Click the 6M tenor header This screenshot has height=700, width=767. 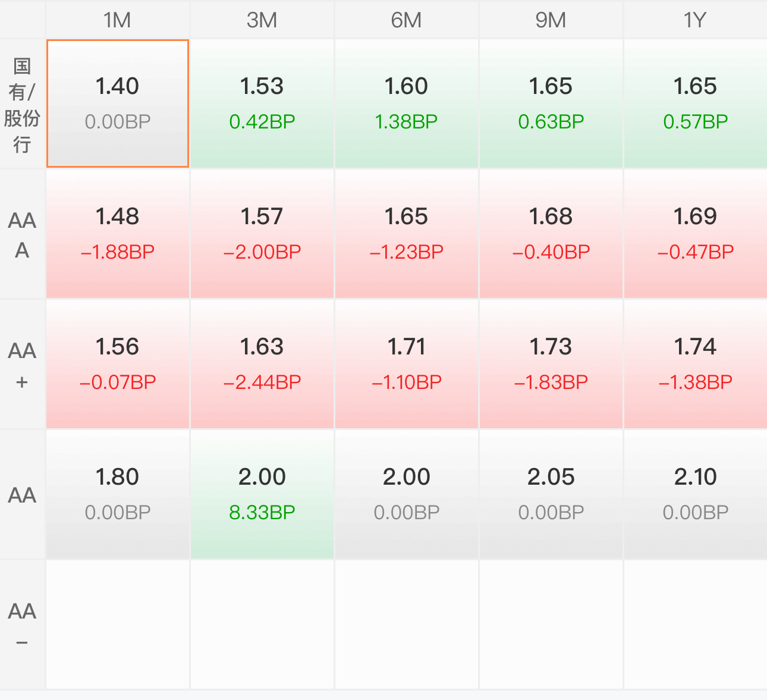coord(406,20)
